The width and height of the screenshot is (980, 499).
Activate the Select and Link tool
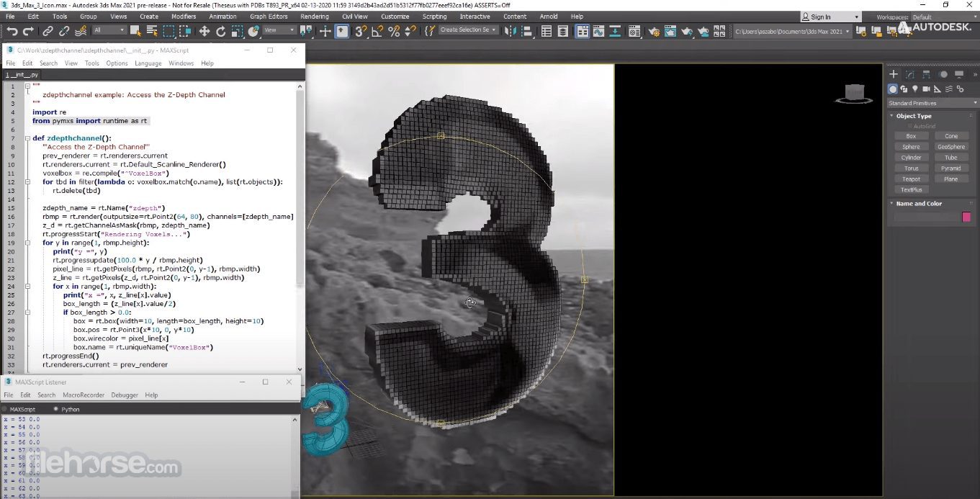[48, 31]
